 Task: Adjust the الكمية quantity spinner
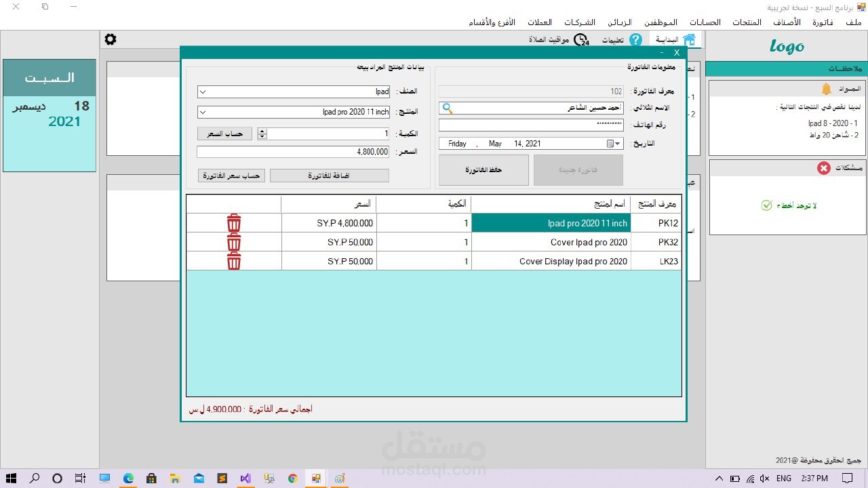click(x=262, y=134)
